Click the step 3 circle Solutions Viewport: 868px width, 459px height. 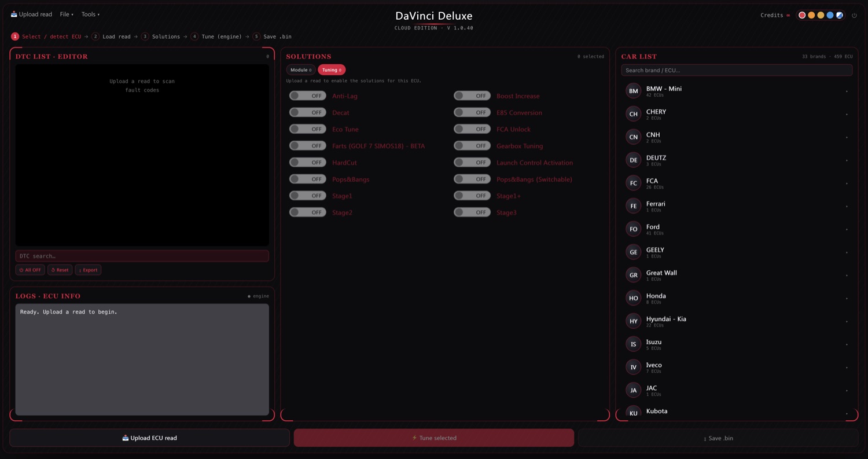(x=145, y=36)
